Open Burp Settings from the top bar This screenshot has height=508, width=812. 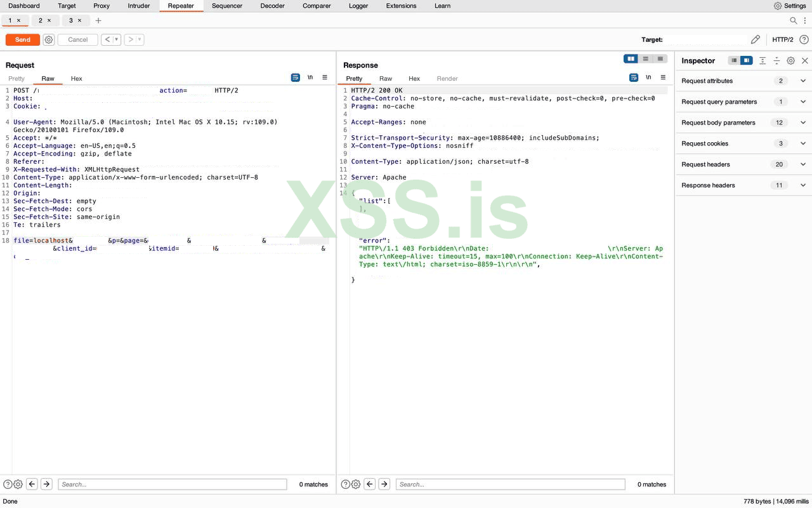[790, 6]
